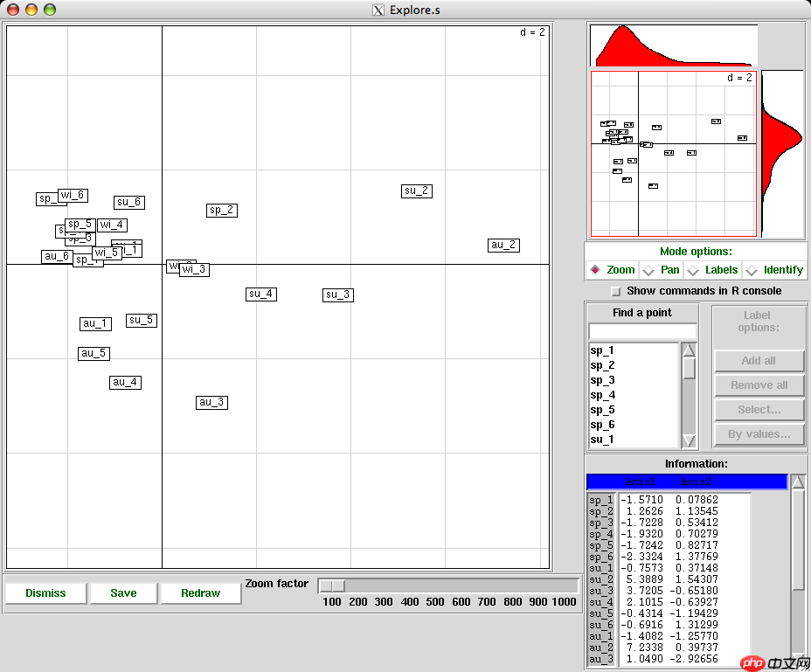Click the point list scroll up arrow
The image size is (811, 672).
pos(689,350)
